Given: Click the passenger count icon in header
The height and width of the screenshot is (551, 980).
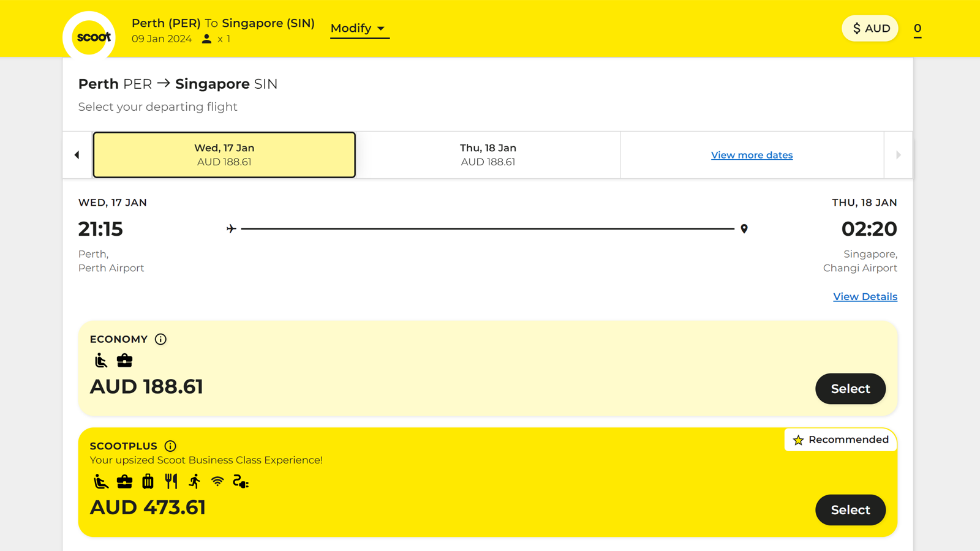Looking at the screenshot, I should tap(206, 39).
